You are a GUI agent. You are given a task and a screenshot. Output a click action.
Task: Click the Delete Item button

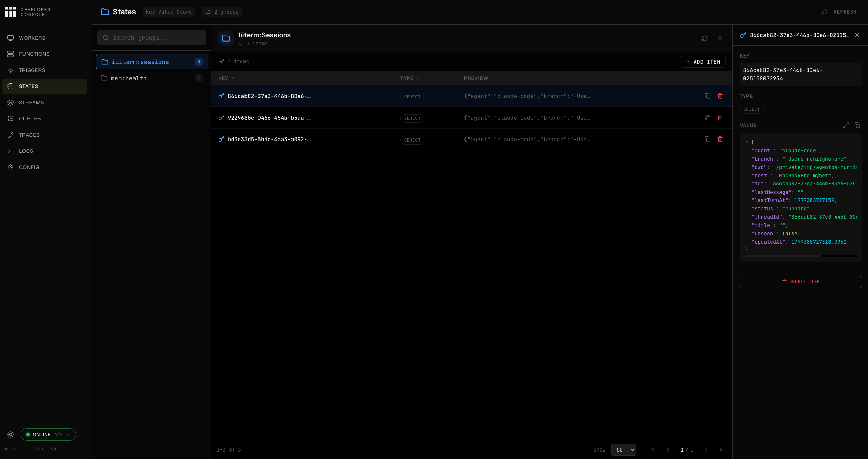[x=801, y=282]
